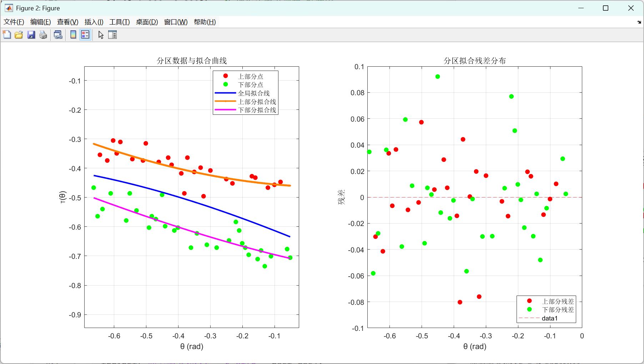Toggle the Insert Legend toolbar button
The image size is (644, 364).
pyautogui.click(x=85, y=35)
